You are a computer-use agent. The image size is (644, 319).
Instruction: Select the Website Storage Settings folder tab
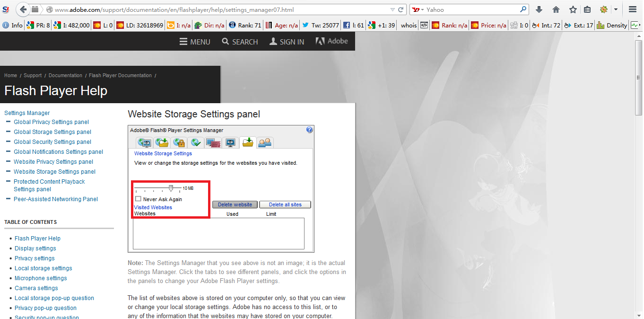point(248,142)
